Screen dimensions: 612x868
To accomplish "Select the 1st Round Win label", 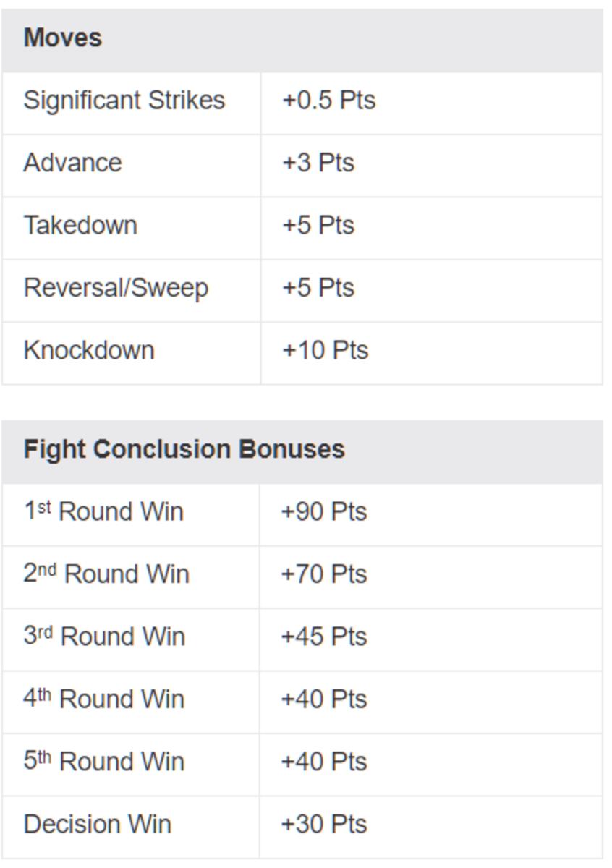I will point(103,511).
